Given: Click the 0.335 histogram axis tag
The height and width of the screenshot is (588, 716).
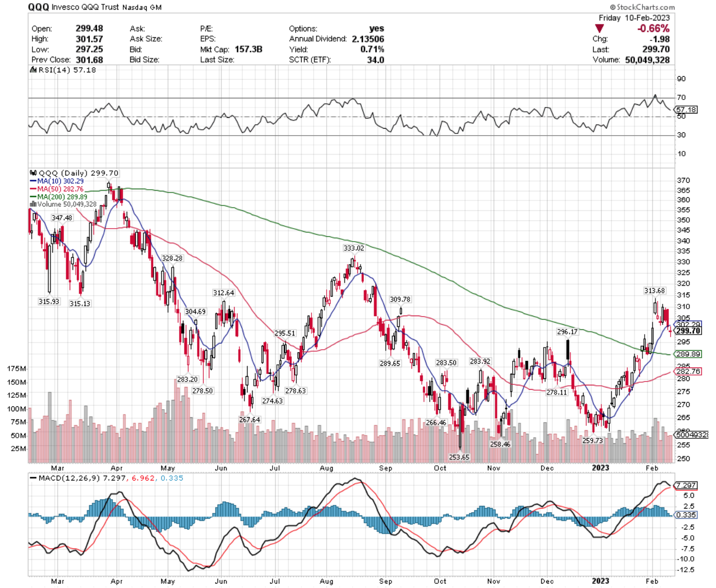Looking at the screenshot, I should pos(686,515).
